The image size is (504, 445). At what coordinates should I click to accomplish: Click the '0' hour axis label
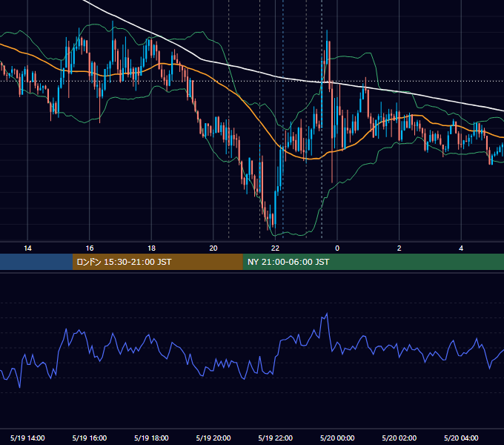point(337,248)
